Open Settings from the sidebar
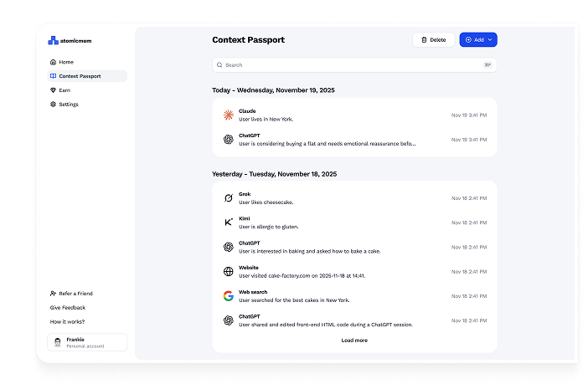Screen dimensions: 588x389 87,104
